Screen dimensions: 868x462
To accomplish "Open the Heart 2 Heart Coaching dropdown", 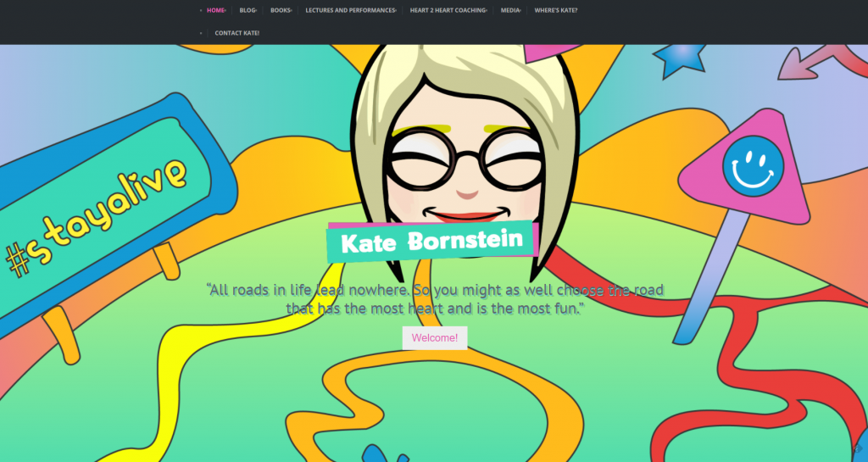I will pos(487,11).
